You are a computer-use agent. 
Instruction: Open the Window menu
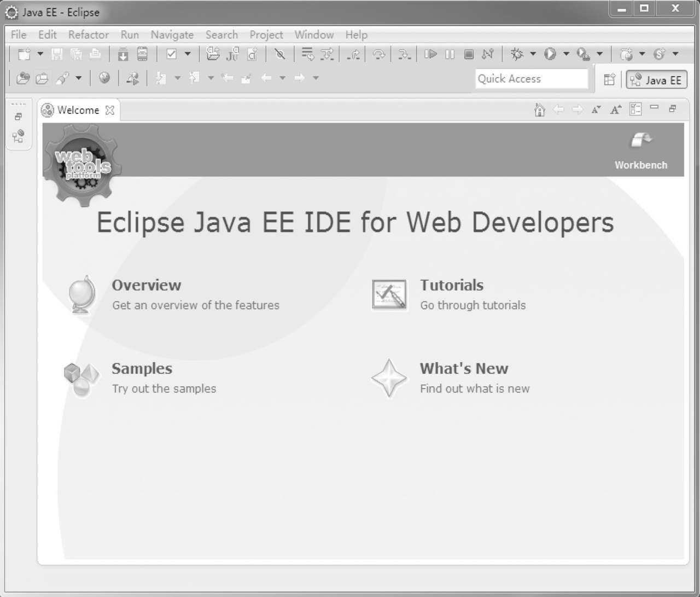point(314,34)
